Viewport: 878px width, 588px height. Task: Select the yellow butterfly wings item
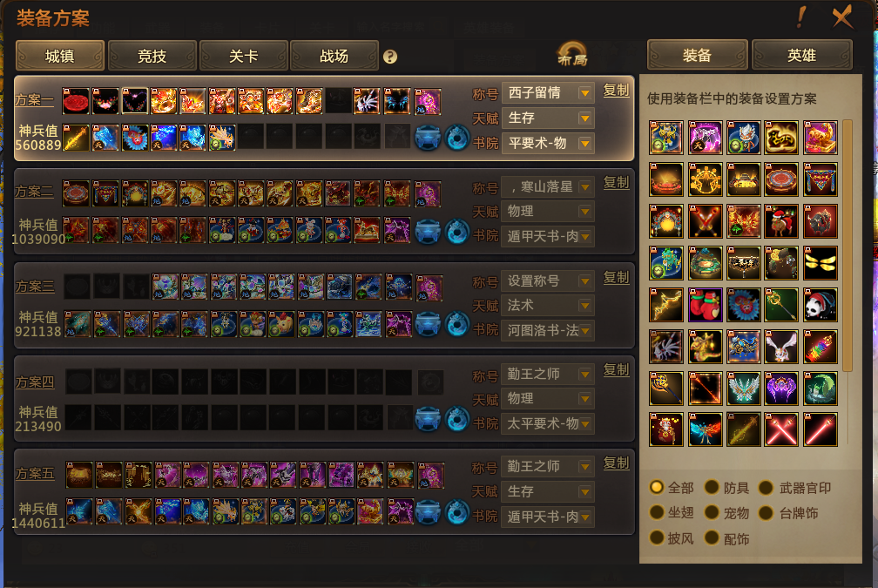click(x=821, y=263)
